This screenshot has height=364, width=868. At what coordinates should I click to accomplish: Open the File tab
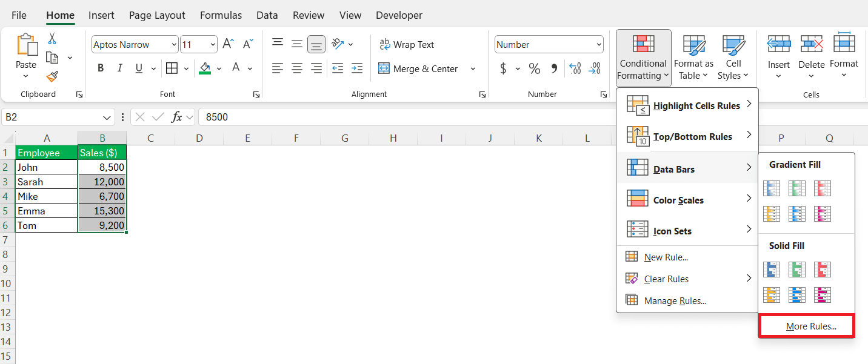(x=19, y=15)
